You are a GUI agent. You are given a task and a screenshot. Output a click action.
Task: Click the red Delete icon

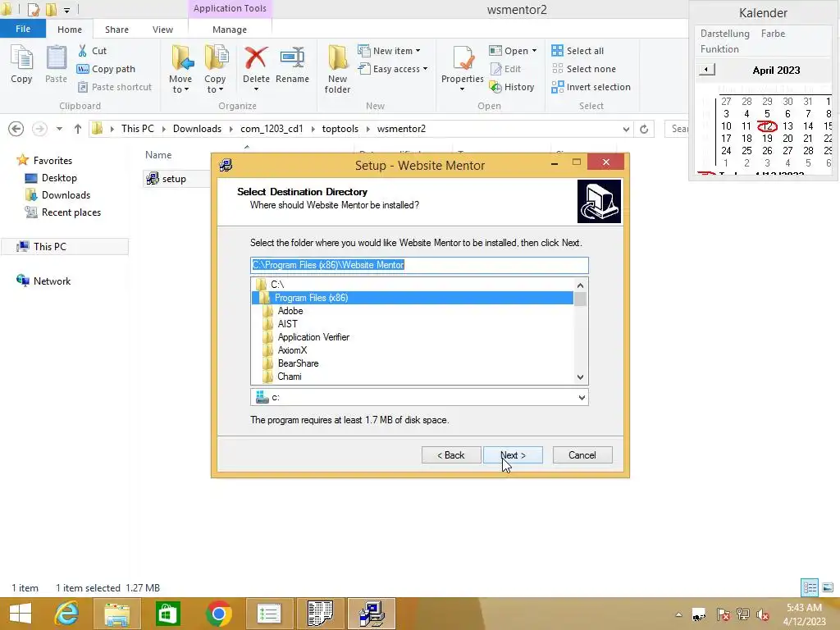point(256,58)
